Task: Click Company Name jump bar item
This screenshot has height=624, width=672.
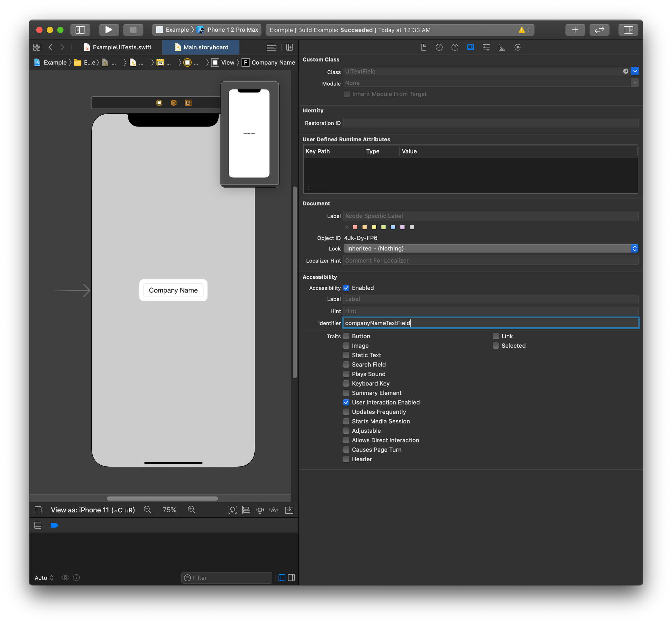Action: [269, 63]
